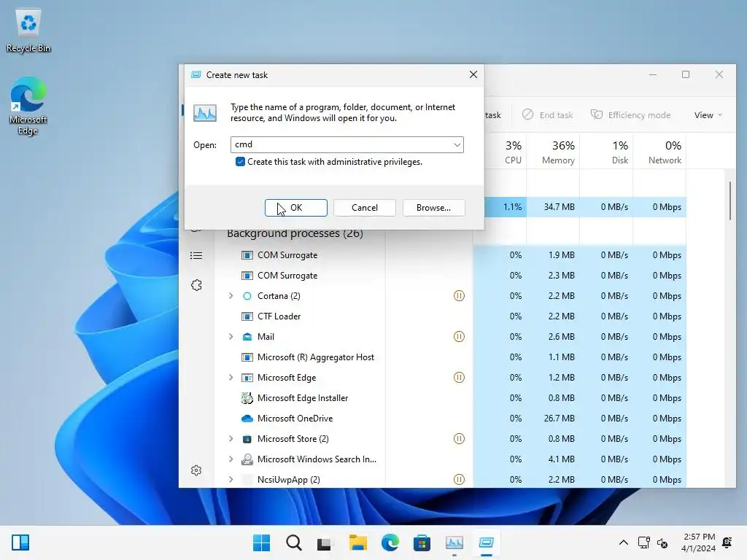
Task: Launch Edge from the taskbar
Action: tap(390, 542)
